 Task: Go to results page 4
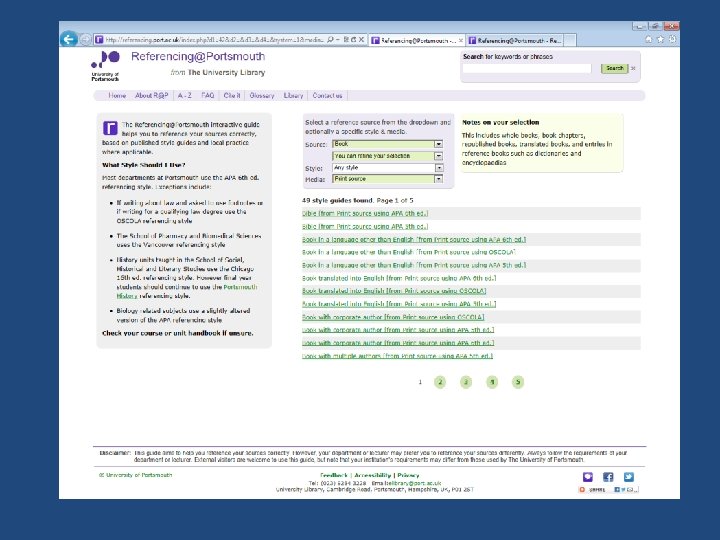click(x=492, y=382)
